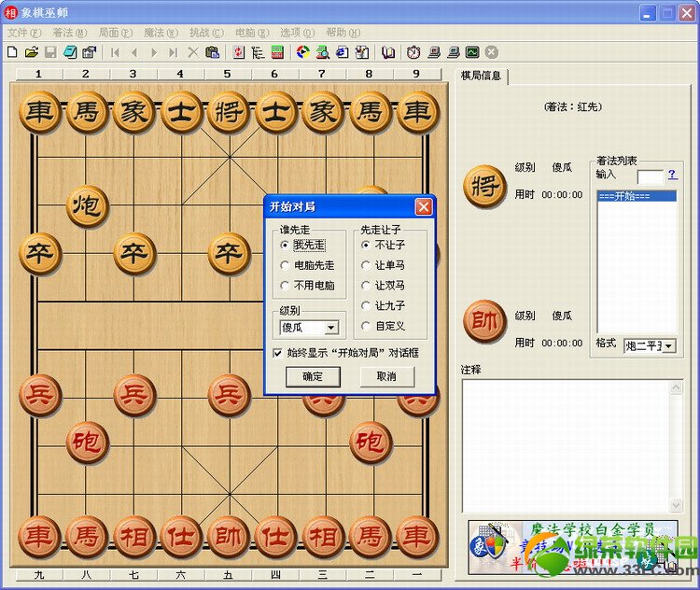Click the red 帥 piece on the board
The image size is (700, 590).
[229, 537]
